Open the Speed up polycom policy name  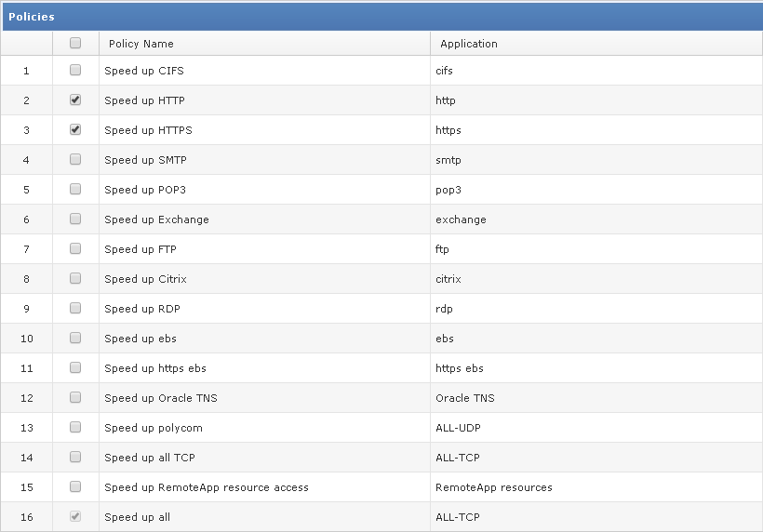click(x=154, y=428)
